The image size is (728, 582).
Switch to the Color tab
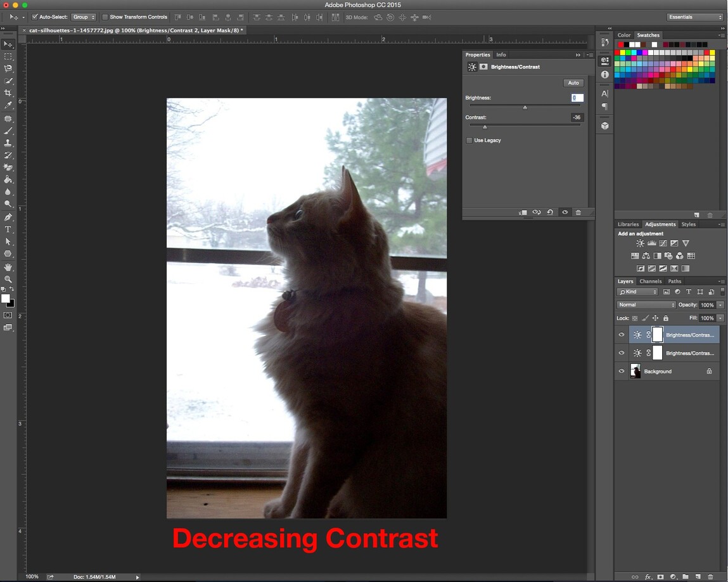click(x=624, y=36)
